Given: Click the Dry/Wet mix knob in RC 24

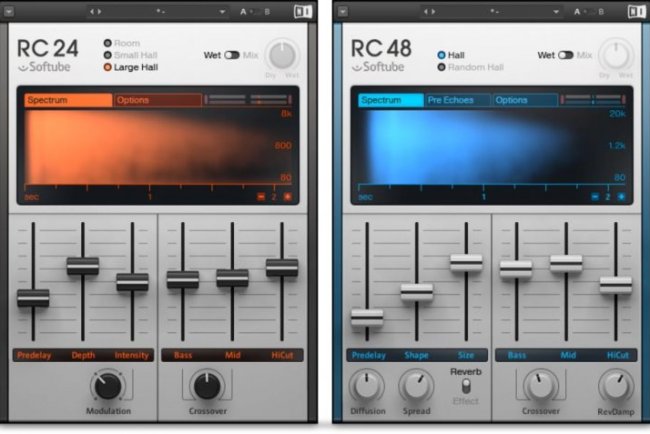Looking at the screenshot, I should click(282, 56).
